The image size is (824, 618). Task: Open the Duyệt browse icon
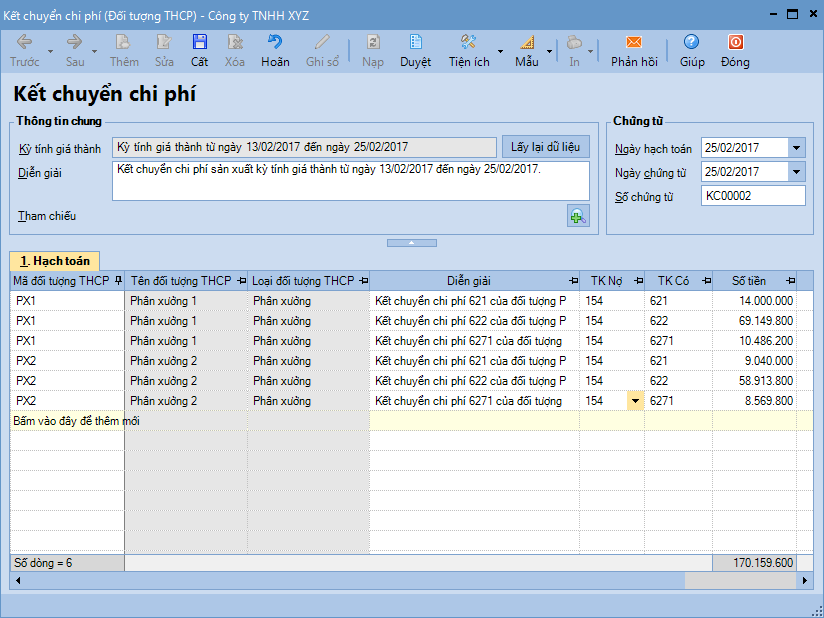click(415, 43)
